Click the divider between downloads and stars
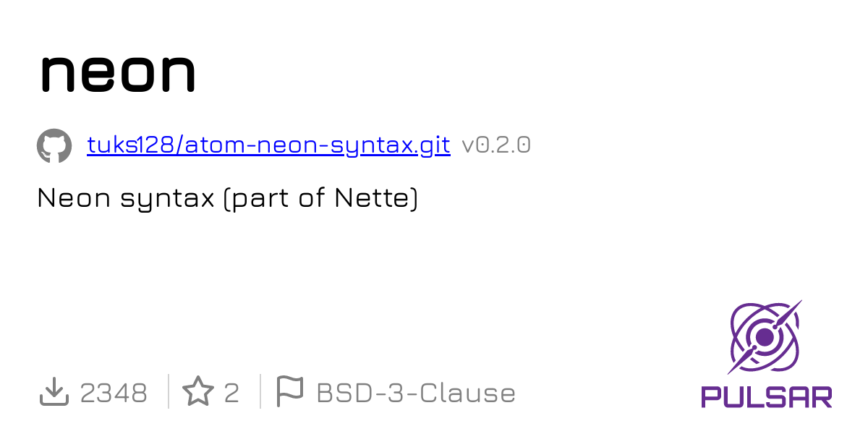868x434 pixels. point(169,391)
